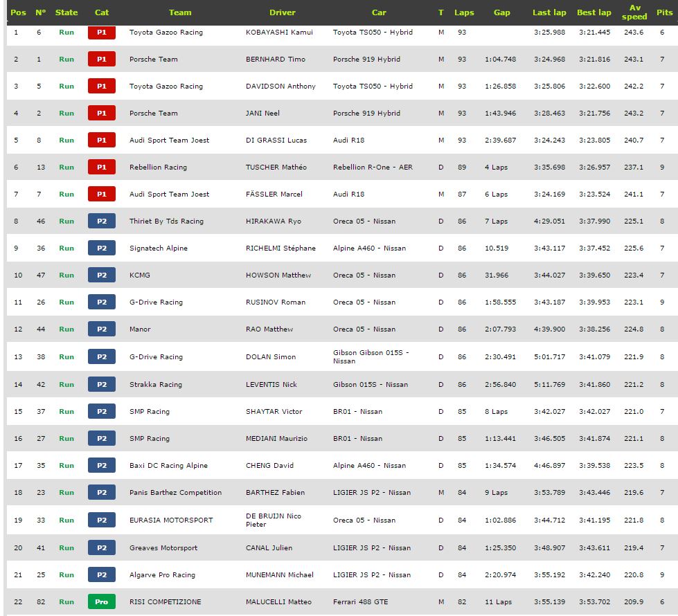Image resolution: width=678 pixels, height=616 pixels.
Task: Click the P2 badge in the KCMG row
Action: [x=102, y=275]
